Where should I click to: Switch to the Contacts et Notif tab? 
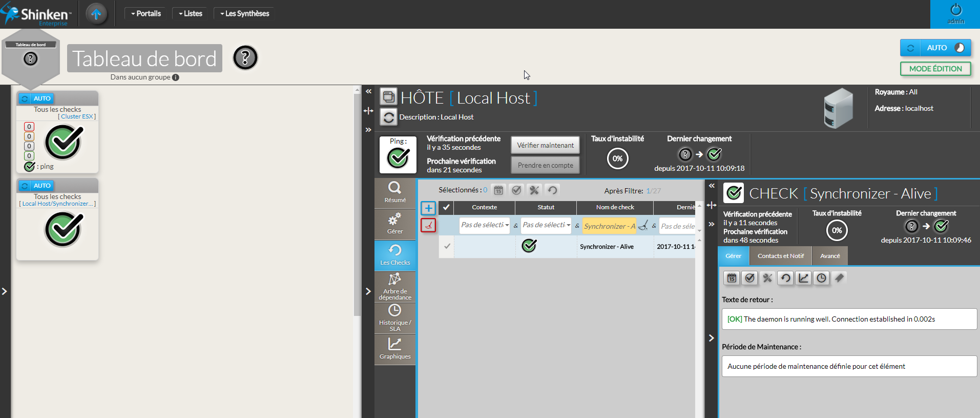[780, 256]
